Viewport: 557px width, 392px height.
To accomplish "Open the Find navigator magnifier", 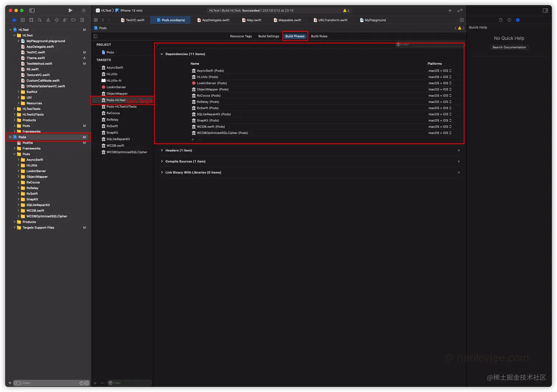I will point(39,20).
